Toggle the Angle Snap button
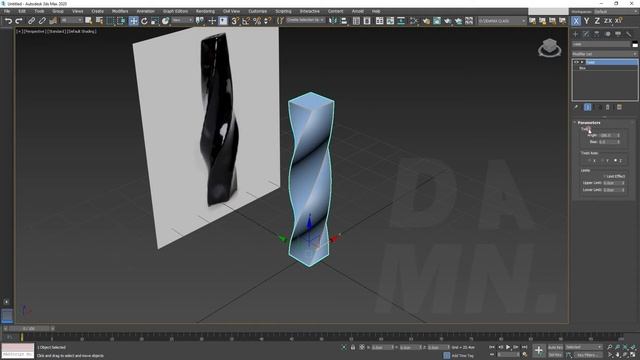 246,21
